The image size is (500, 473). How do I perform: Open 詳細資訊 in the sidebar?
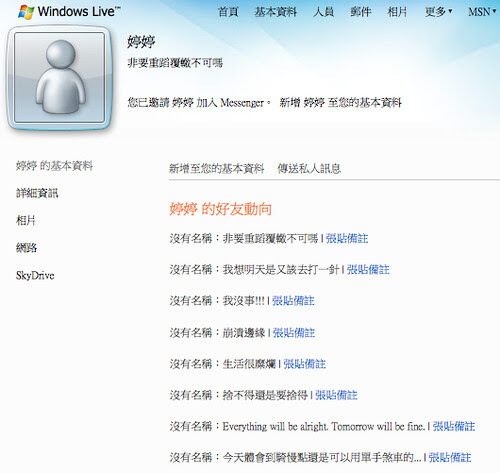click(x=37, y=193)
